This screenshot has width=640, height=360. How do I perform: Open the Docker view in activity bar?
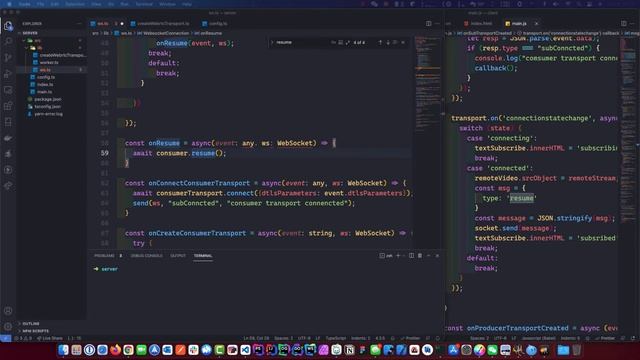[x=8, y=138]
